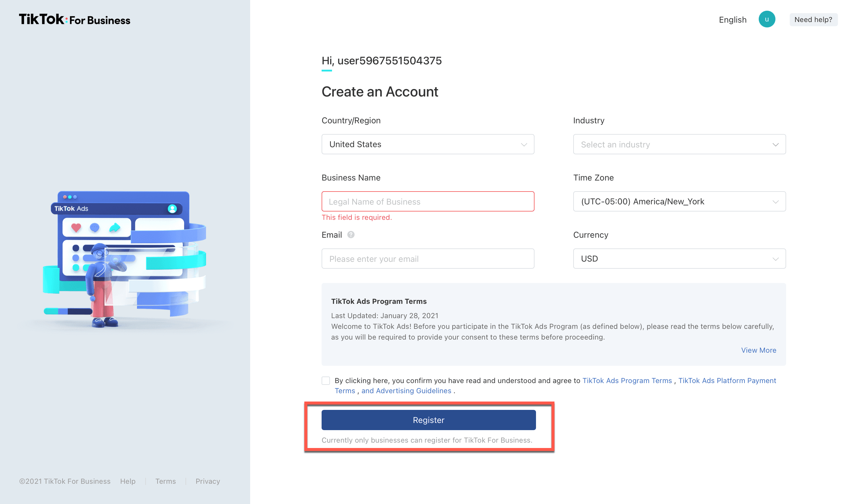Open the footer Privacy link
857x504 pixels.
[x=208, y=481]
